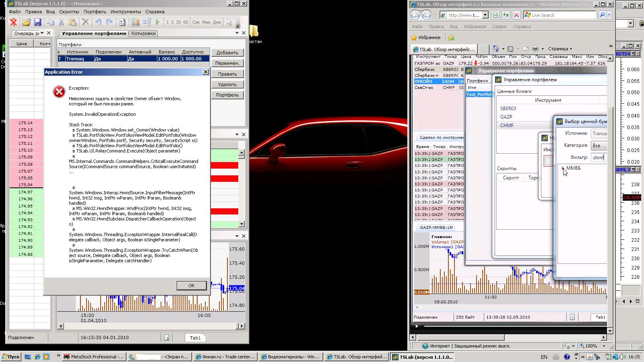The height and width of the screenshot is (362, 644).
Task: Click the printer icon in Internet Explorer
Action: coord(535,49)
